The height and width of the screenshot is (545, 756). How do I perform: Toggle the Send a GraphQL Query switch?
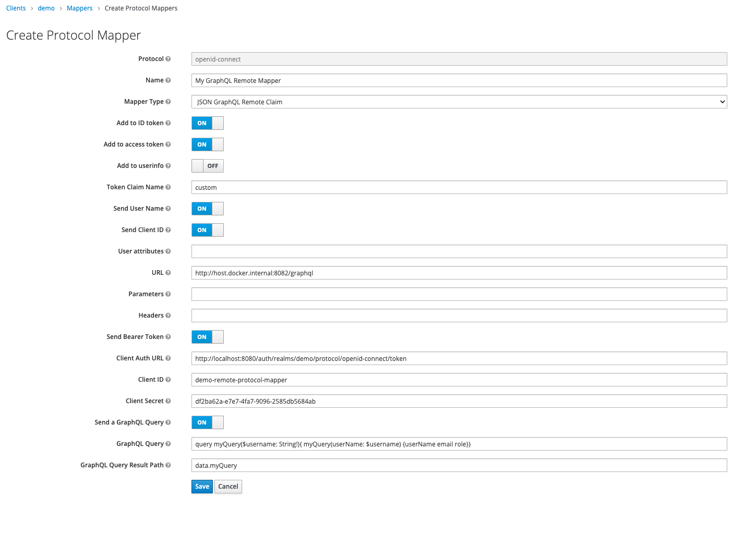[x=208, y=422]
